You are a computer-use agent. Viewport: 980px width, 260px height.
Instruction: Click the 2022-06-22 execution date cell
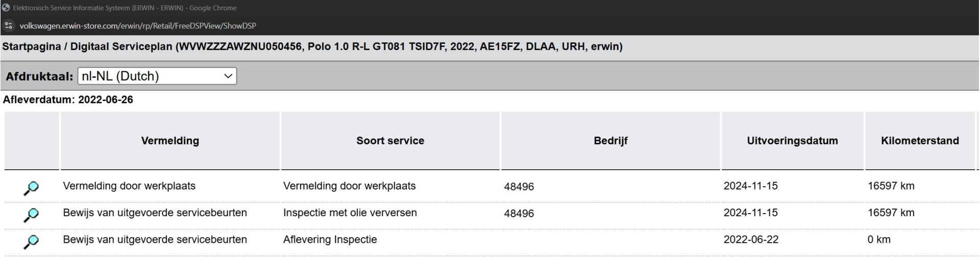tap(751, 240)
